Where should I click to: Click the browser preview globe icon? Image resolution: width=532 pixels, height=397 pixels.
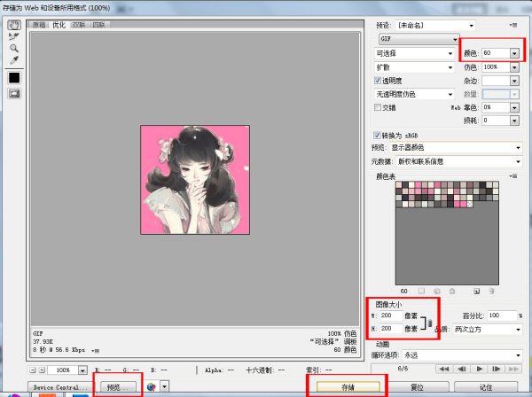pyautogui.click(x=152, y=387)
